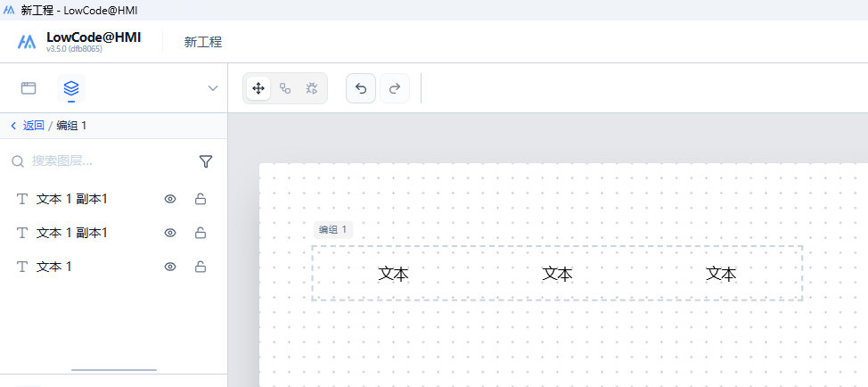
Task: Select the move tool in toolbar
Action: [x=258, y=88]
